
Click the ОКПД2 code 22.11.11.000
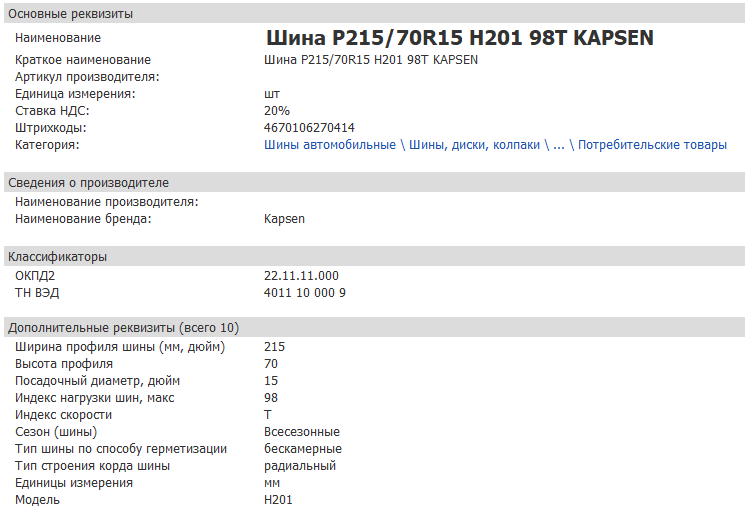(x=301, y=276)
